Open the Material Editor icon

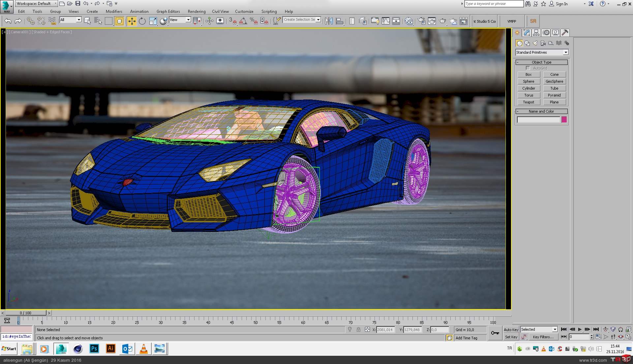pyautogui.click(x=409, y=21)
